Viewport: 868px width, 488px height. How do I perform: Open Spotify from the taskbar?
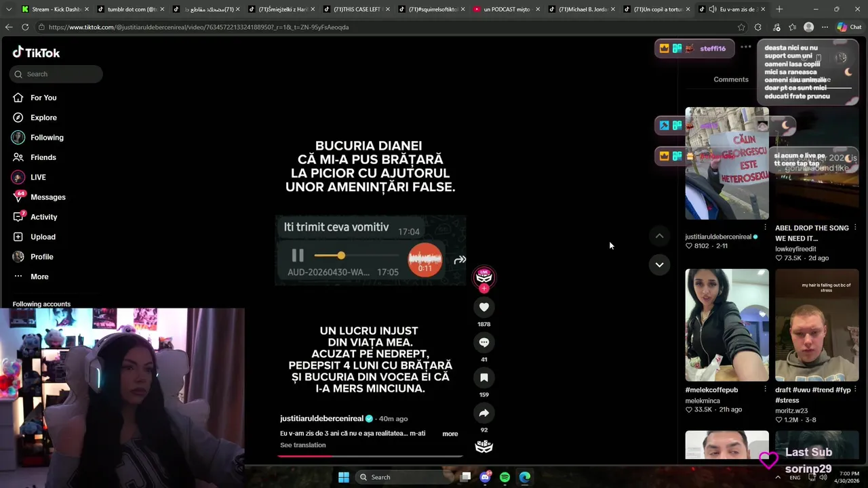coord(505,477)
